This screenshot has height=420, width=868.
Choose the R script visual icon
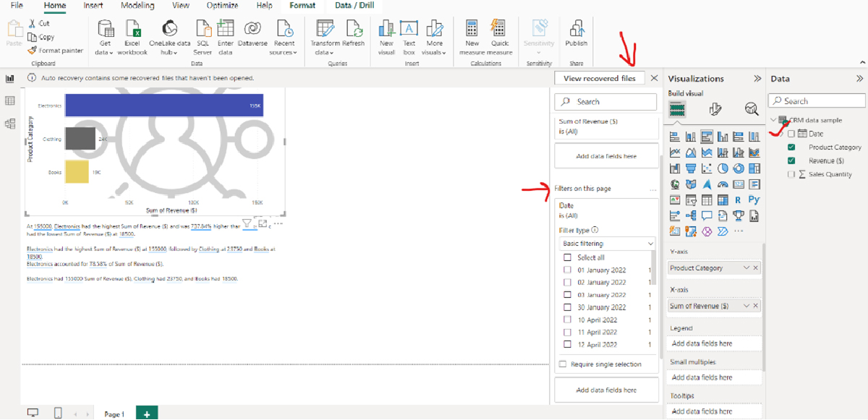point(739,200)
